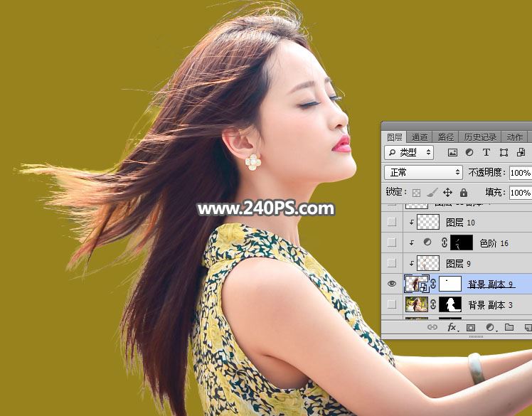
Task: Open the 正常 blend mode dropdown
Action: pos(423,173)
